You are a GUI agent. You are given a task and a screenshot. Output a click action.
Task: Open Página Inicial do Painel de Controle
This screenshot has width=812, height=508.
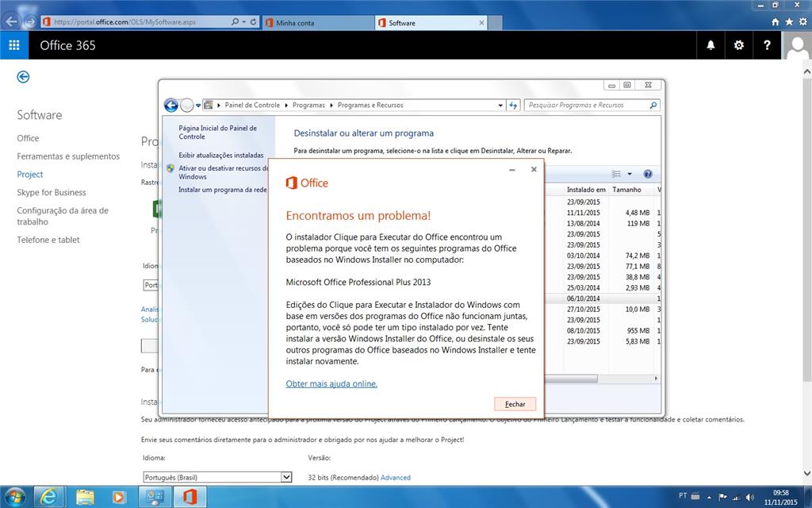point(217,133)
